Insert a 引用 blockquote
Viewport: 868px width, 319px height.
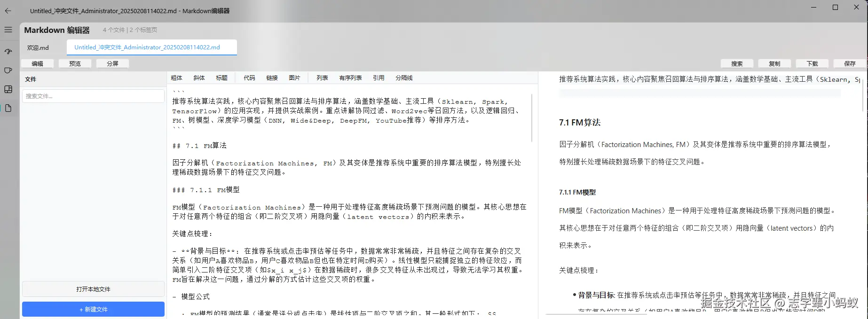point(379,78)
